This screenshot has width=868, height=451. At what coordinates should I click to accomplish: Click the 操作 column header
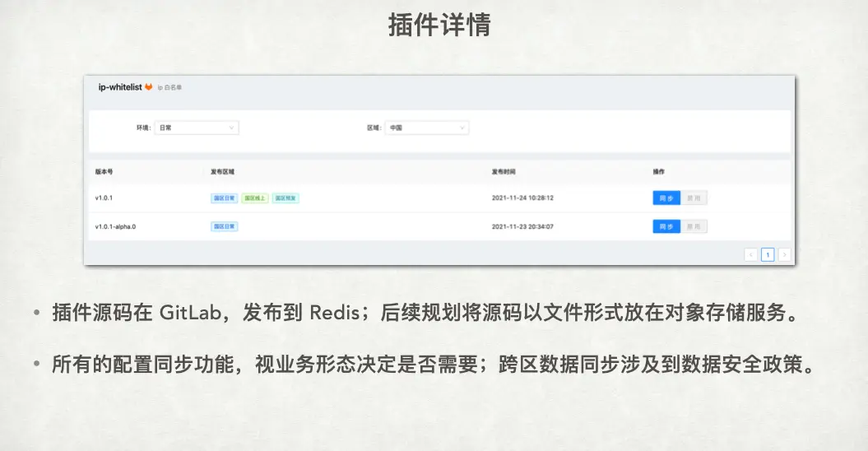659,172
